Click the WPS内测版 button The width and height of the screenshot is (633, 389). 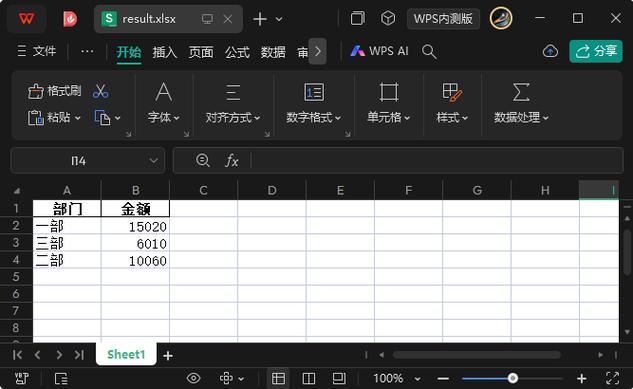[x=443, y=19]
